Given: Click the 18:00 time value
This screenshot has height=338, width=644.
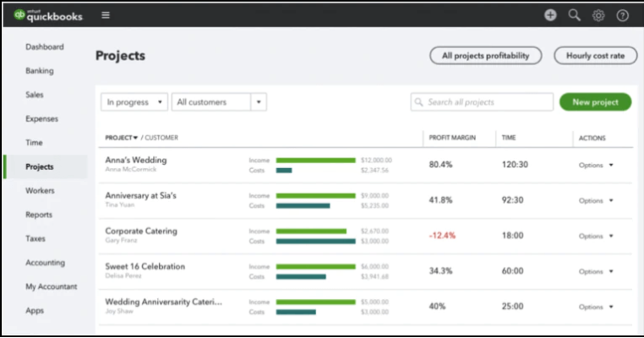Looking at the screenshot, I should [x=512, y=236].
